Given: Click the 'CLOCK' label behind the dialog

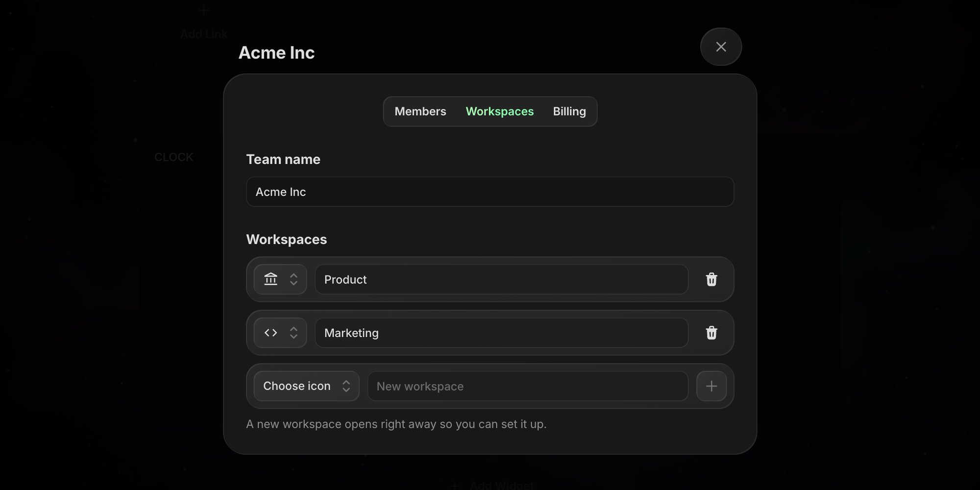Looking at the screenshot, I should (x=174, y=157).
